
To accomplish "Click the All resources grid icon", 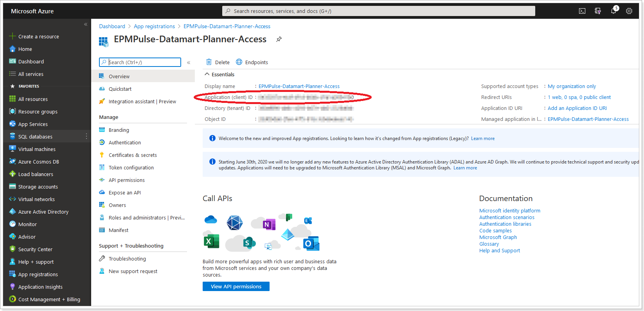I will click(13, 99).
